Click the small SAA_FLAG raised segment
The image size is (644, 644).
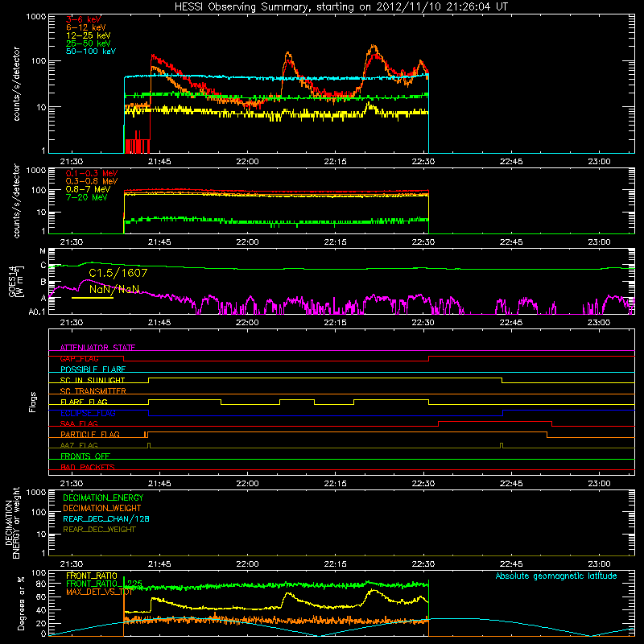pos(495,422)
